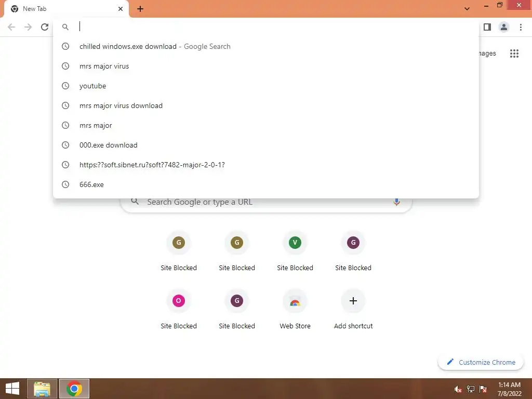The height and width of the screenshot is (399, 532).
Task: Click the magnifier in Google search box
Action: 135,202
